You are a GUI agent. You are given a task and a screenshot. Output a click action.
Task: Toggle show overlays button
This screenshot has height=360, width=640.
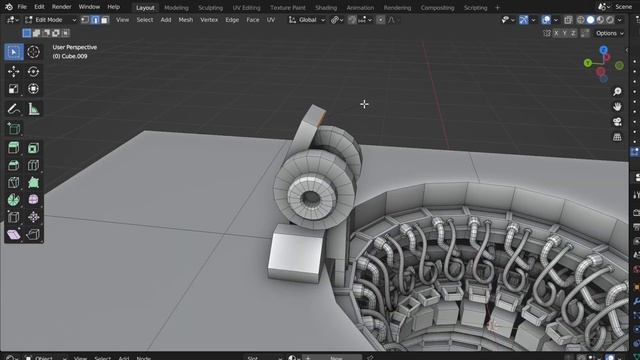[x=546, y=20]
